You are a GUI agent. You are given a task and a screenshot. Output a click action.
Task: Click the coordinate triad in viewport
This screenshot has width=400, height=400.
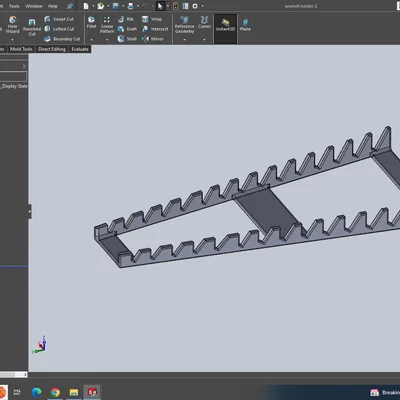tap(40, 345)
